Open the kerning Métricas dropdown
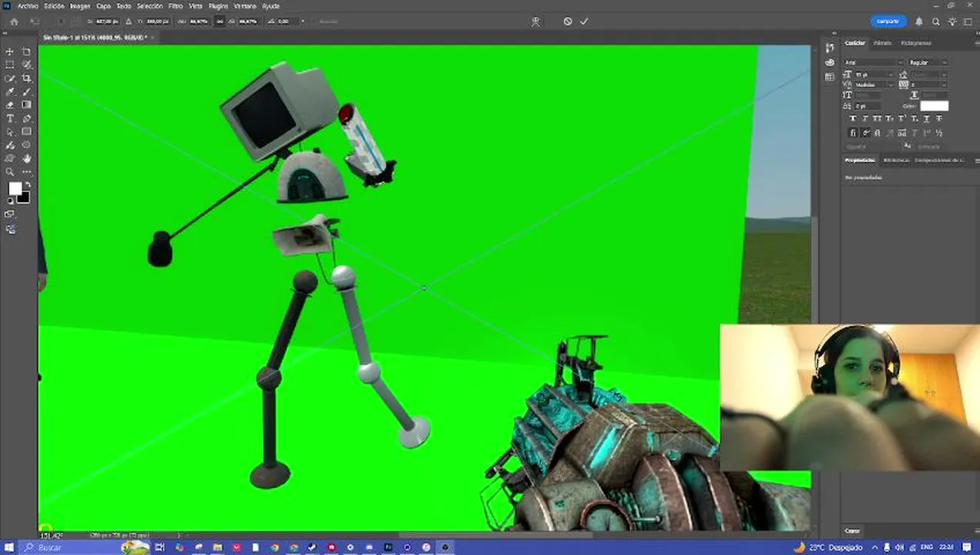The width and height of the screenshot is (980, 555). pos(874,85)
